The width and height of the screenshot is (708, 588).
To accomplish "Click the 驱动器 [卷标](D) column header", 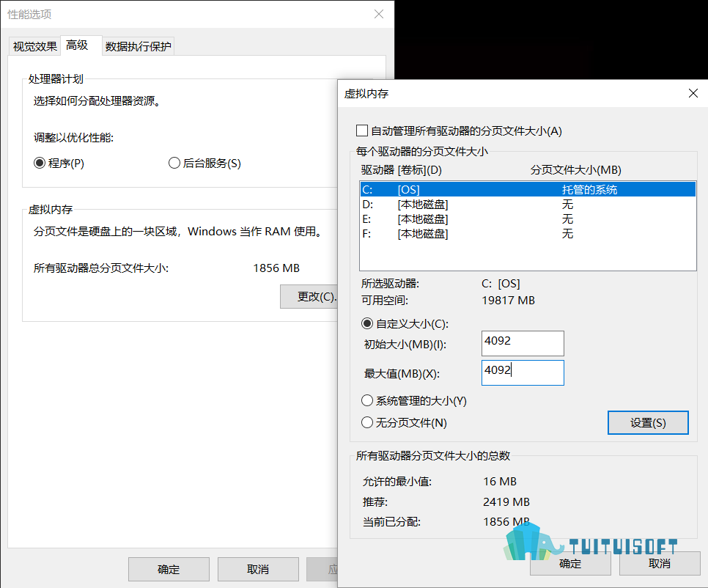I will (402, 170).
